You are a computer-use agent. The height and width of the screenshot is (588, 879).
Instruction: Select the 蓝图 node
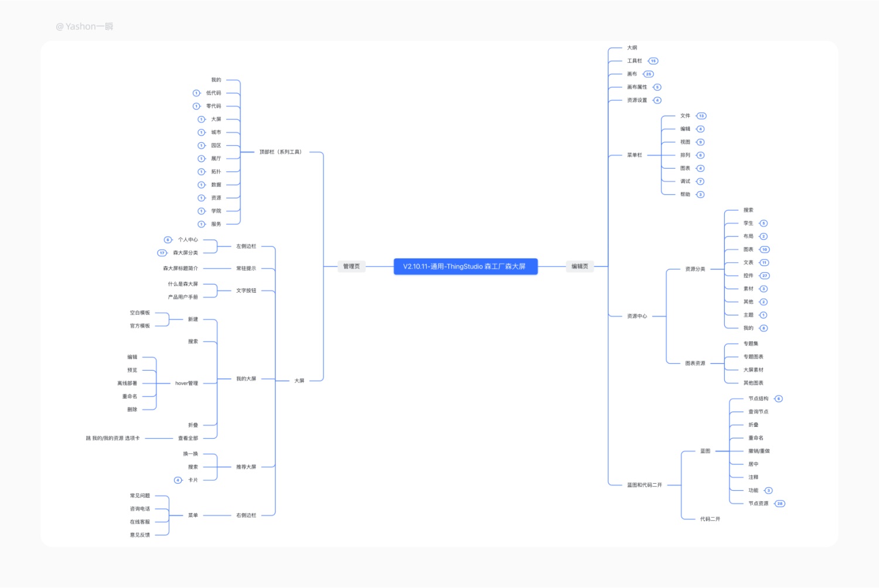click(706, 451)
